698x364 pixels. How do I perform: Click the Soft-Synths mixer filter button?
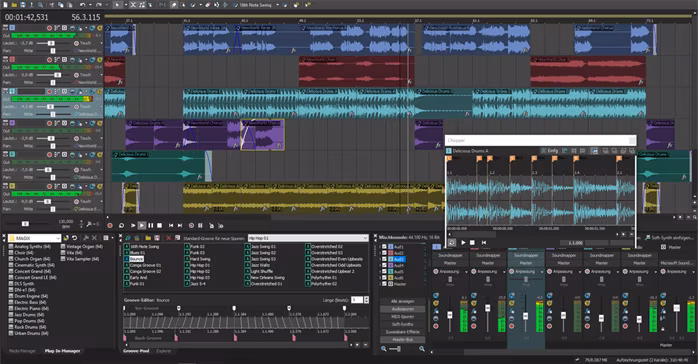(402, 324)
